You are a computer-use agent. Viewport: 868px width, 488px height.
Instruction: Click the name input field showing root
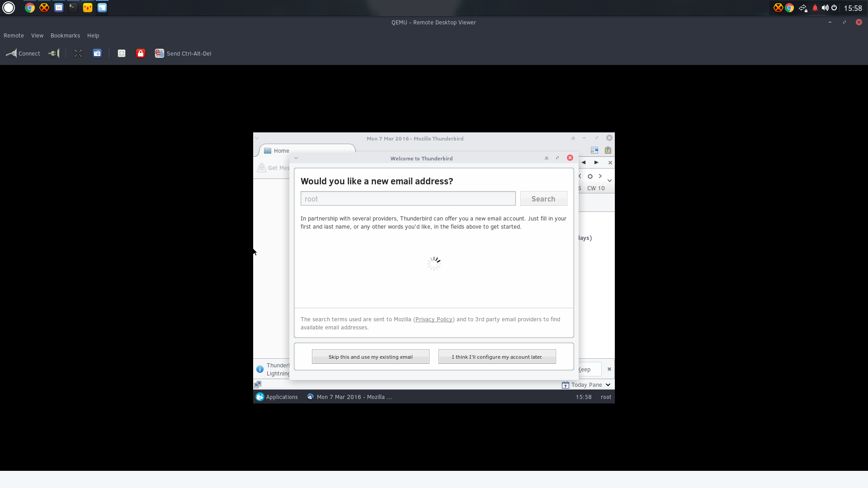tap(408, 199)
